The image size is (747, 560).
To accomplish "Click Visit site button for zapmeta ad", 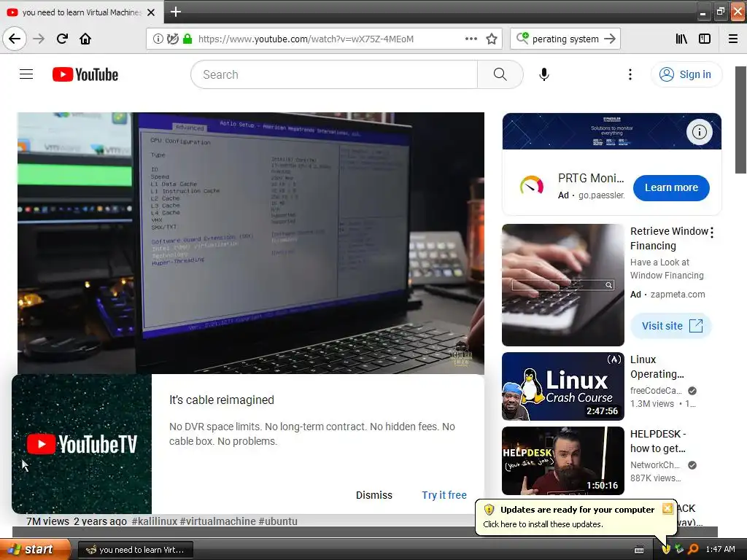I will [671, 326].
